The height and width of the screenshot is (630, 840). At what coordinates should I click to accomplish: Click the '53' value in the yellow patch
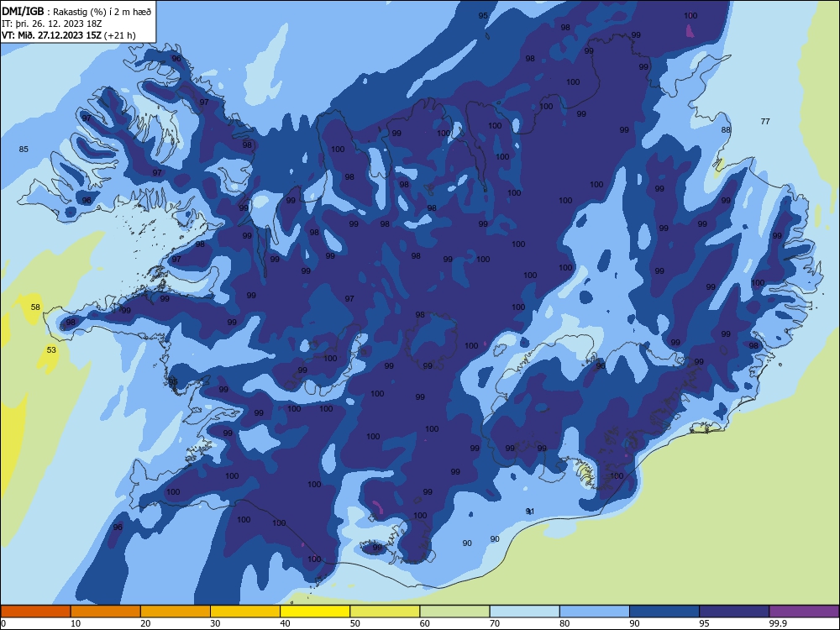tap(51, 349)
